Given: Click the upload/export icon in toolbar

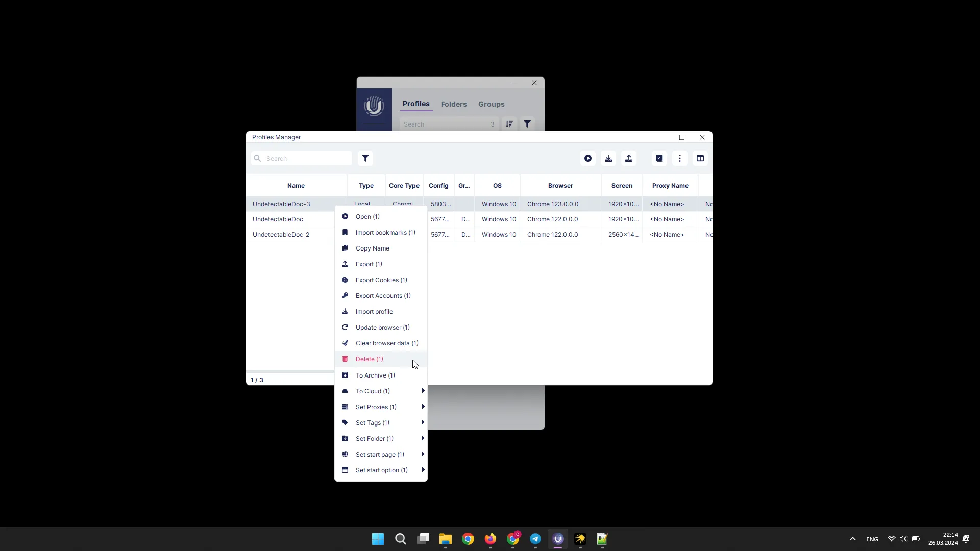Looking at the screenshot, I should 629,158.
